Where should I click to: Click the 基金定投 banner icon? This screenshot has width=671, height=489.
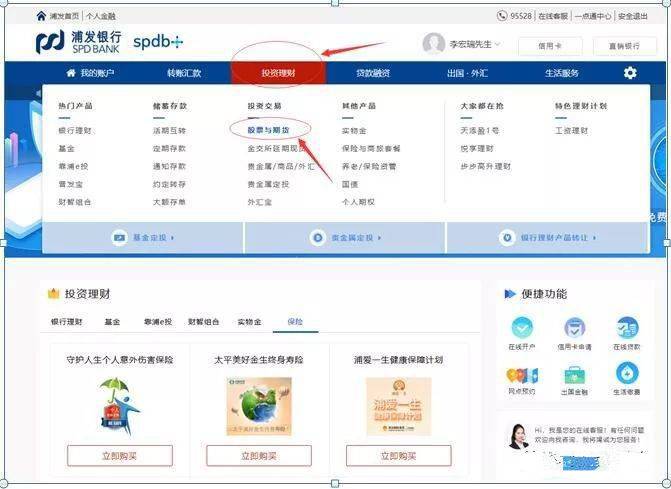click(x=119, y=237)
